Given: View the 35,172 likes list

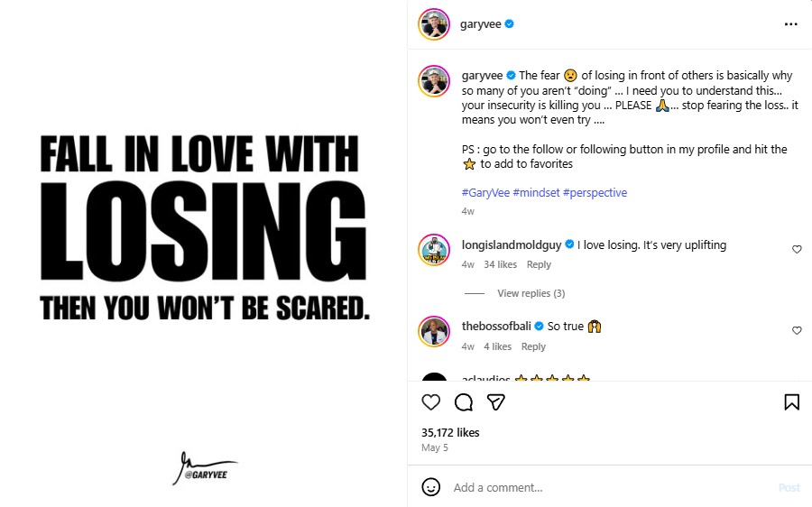Looking at the screenshot, I should [450, 432].
